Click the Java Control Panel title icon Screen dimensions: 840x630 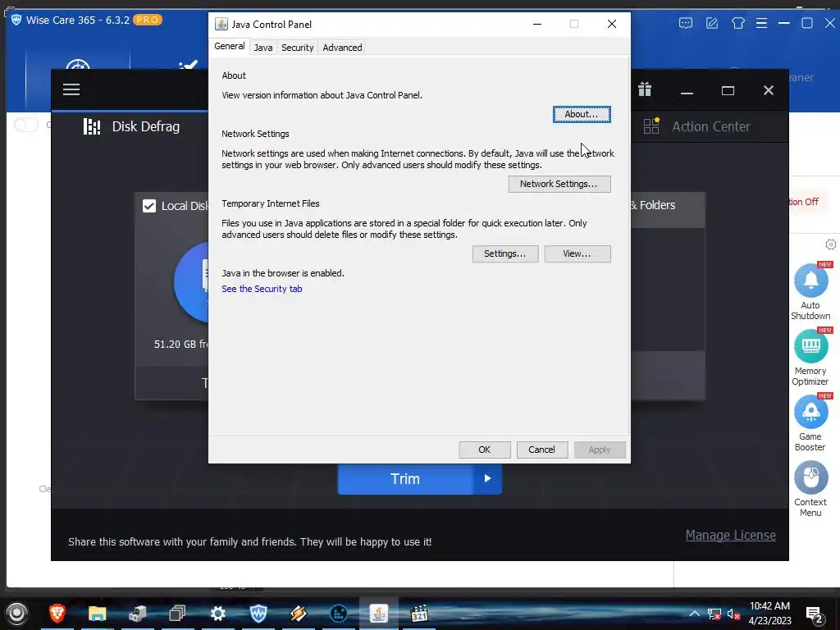point(221,24)
